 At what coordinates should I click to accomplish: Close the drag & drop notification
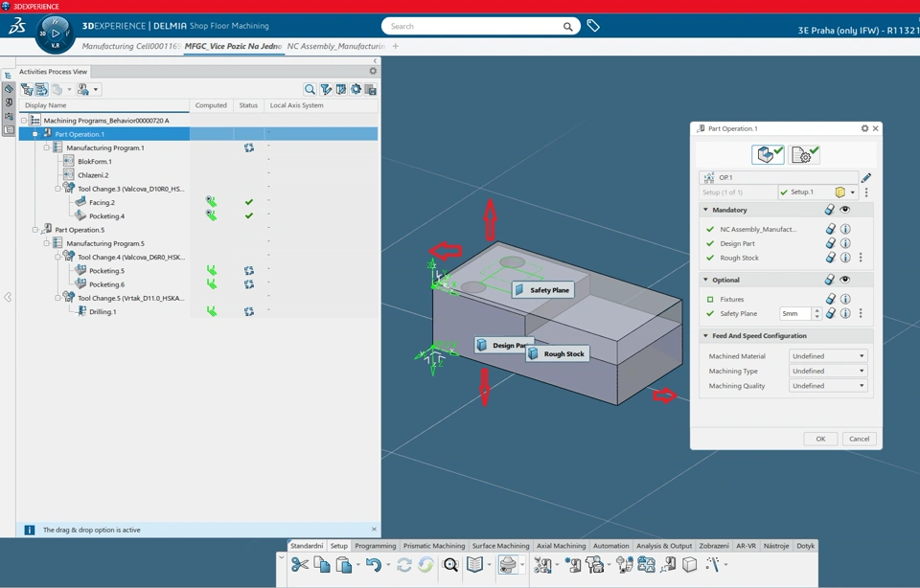click(x=374, y=529)
